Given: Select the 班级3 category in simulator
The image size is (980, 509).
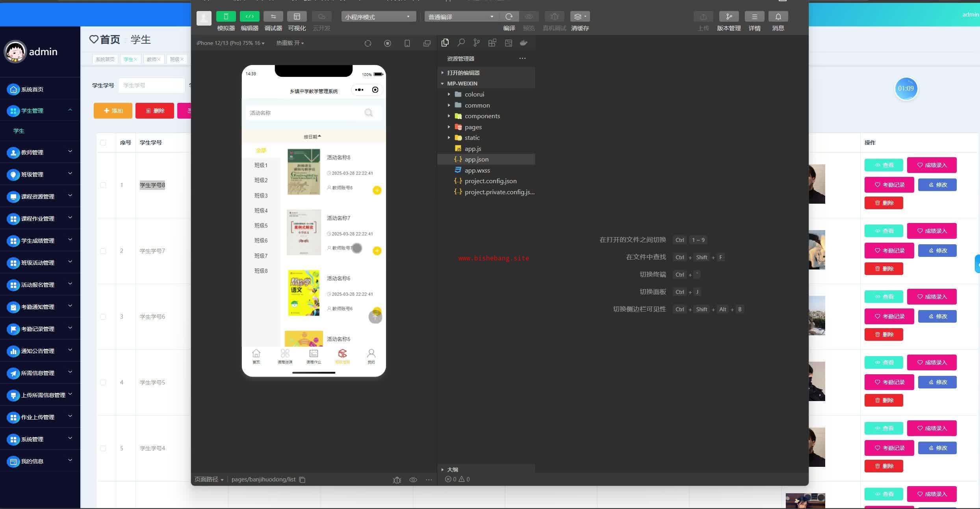Looking at the screenshot, I should point(261,195).
